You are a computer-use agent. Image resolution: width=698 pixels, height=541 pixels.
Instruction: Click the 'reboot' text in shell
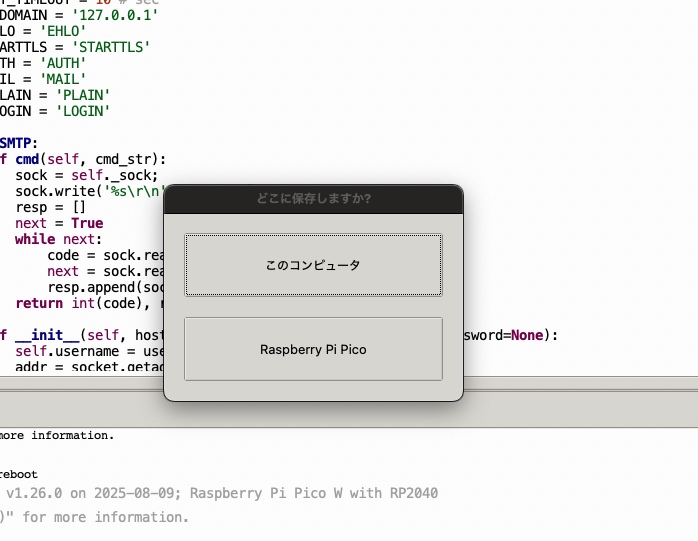point(19,474)
